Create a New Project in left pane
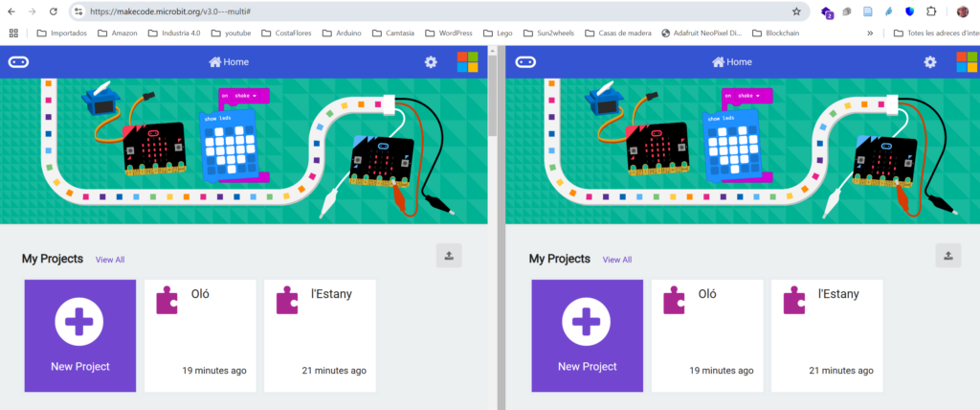 point(79,335)
